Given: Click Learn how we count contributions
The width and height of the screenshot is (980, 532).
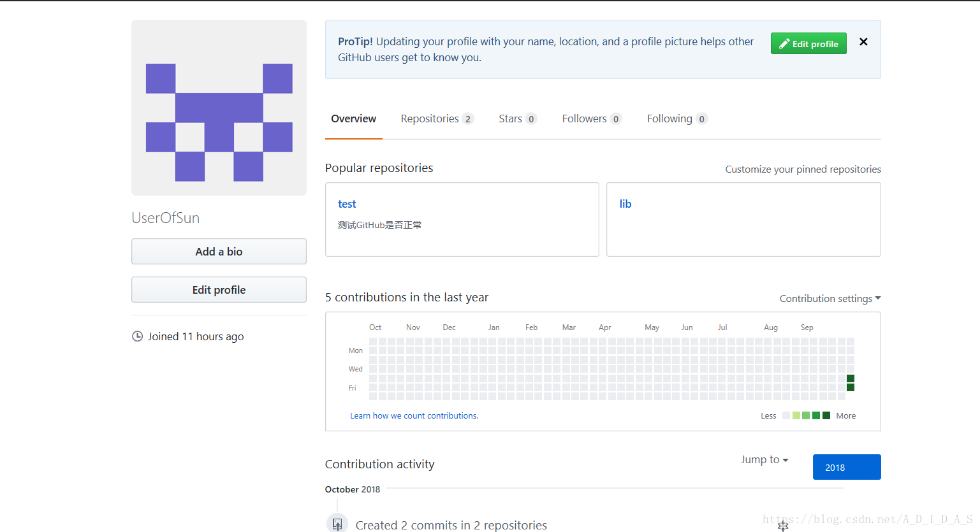Looking at the screenshot, I should point(414,416).
